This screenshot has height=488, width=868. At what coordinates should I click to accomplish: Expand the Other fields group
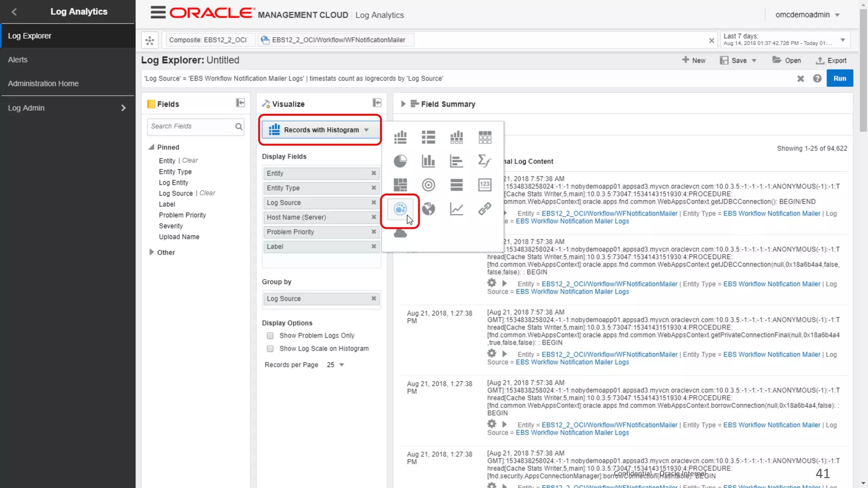pos(151,252)
